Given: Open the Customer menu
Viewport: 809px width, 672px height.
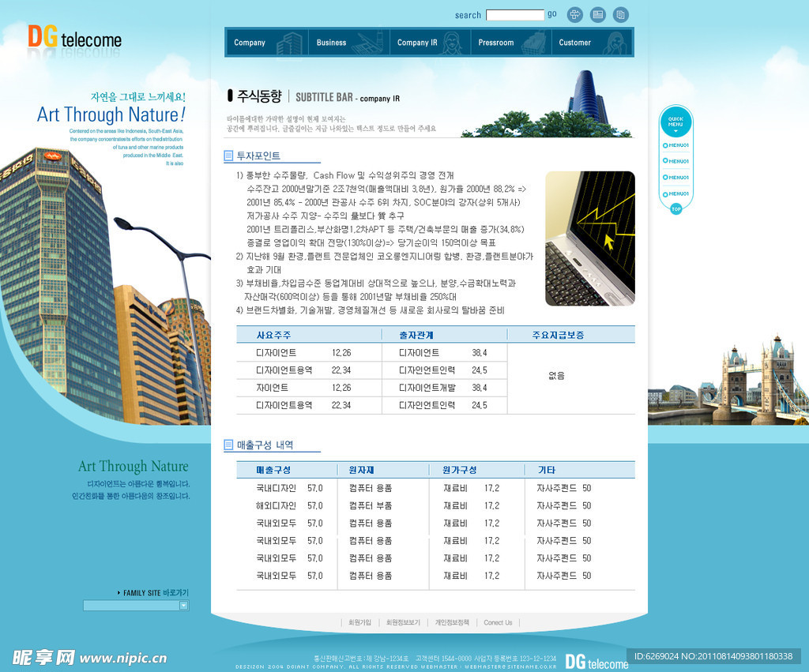Looking at the screenshot, I should [574, 43].
